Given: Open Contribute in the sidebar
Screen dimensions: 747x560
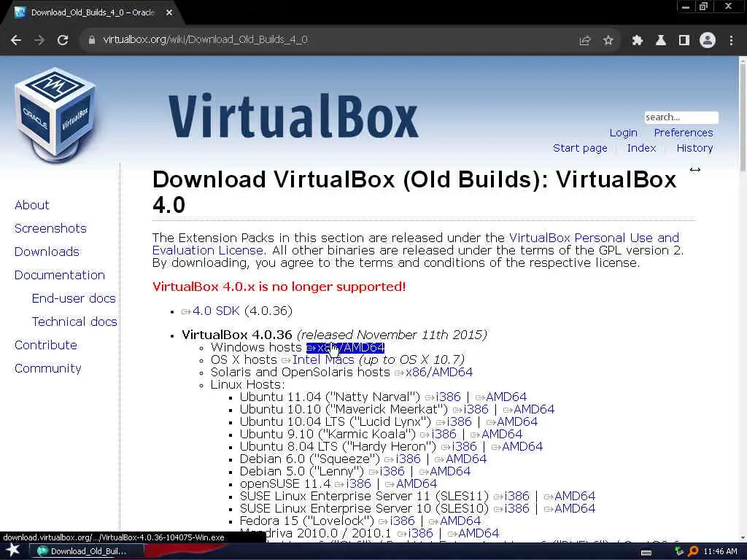Looking at the screenshot, I should click(x=46, y=345).
